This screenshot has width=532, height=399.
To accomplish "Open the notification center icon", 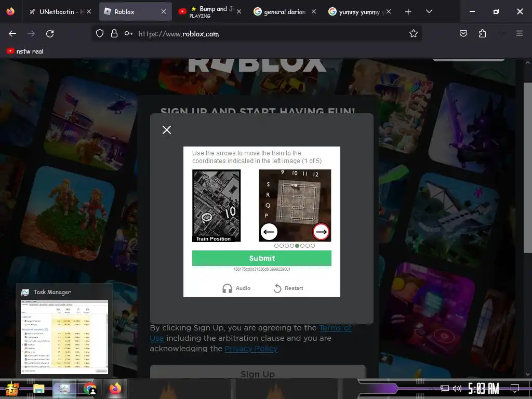I will click(x=515, y=389).
